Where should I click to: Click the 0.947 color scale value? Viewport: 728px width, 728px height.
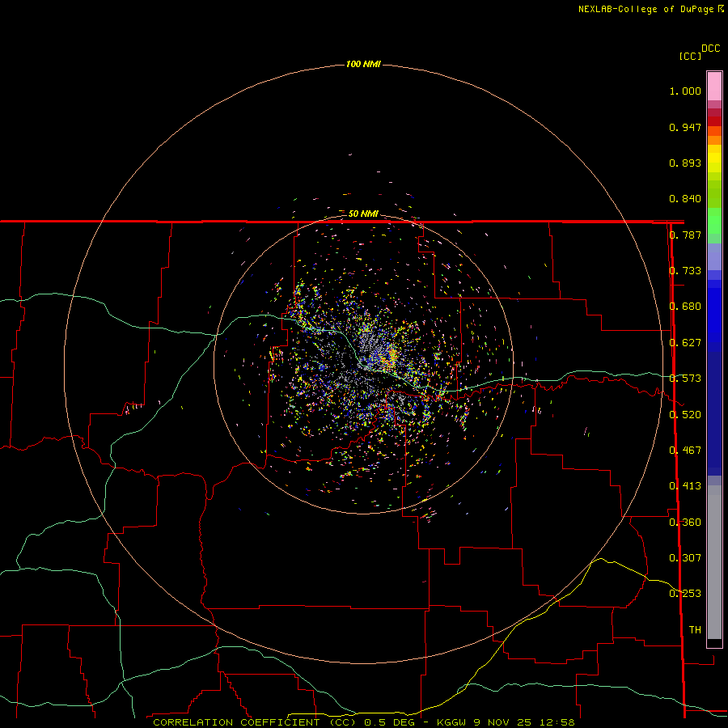[685, 127]
